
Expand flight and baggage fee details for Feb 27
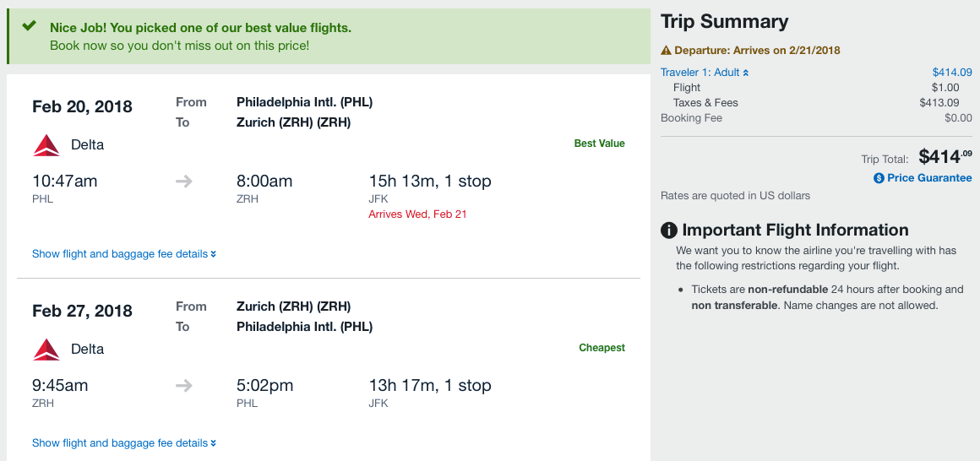point(123,443)
